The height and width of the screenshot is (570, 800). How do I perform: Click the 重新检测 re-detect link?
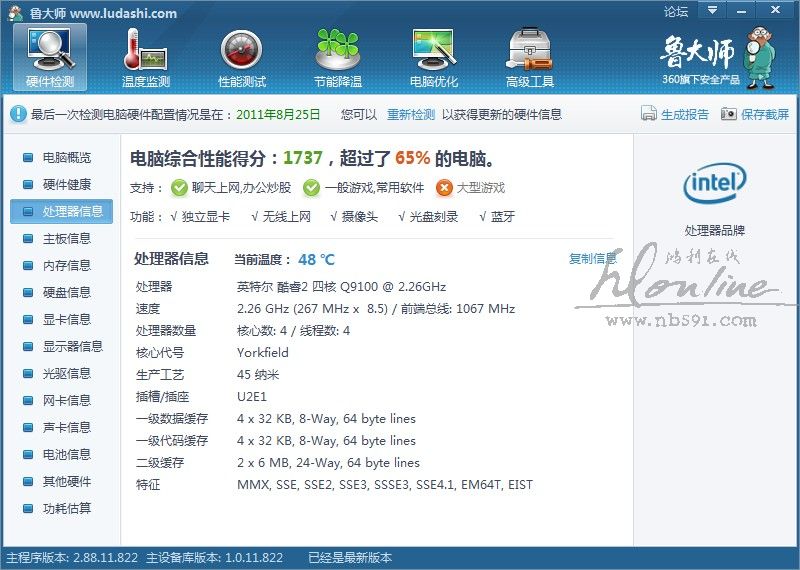tap(411, 115)
